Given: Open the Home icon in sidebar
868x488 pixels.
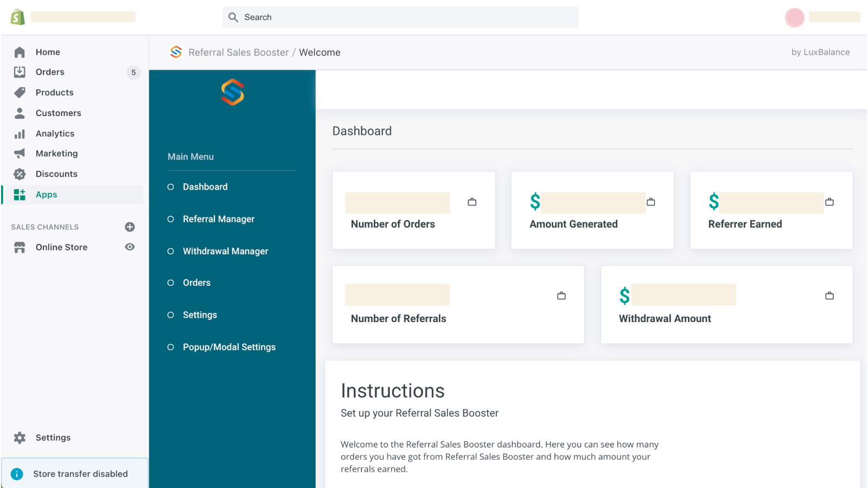Looking at the screenshot, I should [x=20, y=52].
